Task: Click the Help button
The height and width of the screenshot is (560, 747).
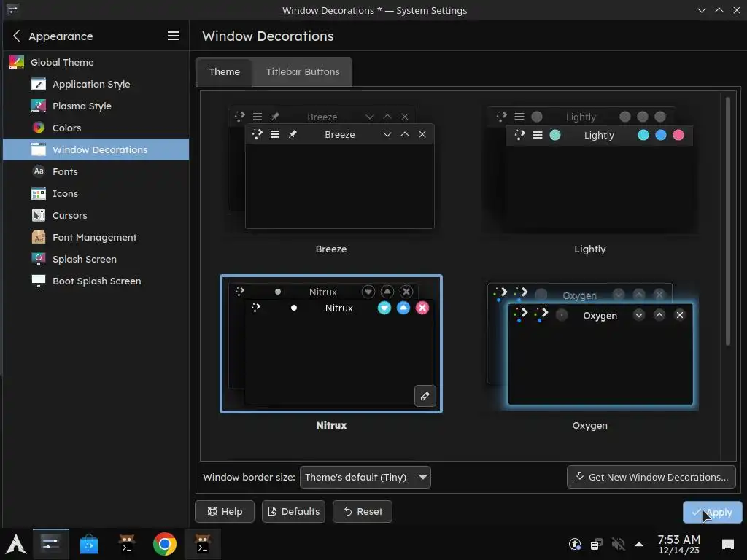Action: tap(225, 511)
